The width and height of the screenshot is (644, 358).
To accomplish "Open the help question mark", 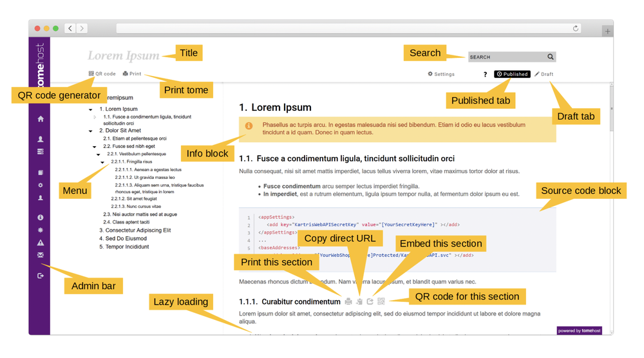I will [x=486, y=75].
